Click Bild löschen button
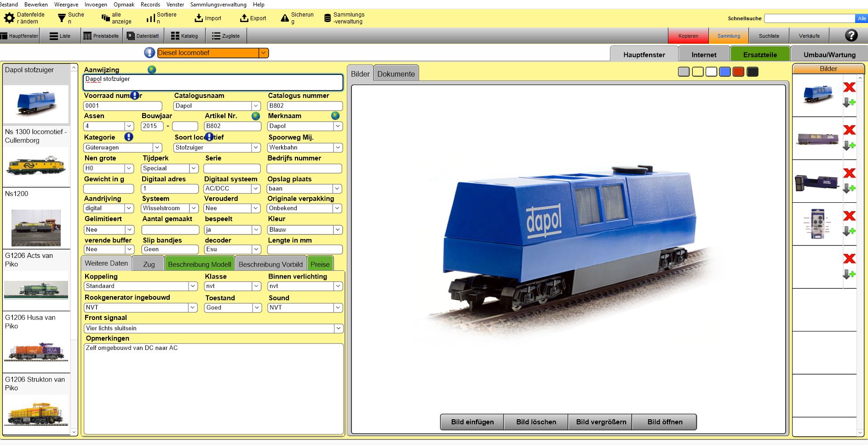Screen dimensions: 868x445 tap(536, 422)
